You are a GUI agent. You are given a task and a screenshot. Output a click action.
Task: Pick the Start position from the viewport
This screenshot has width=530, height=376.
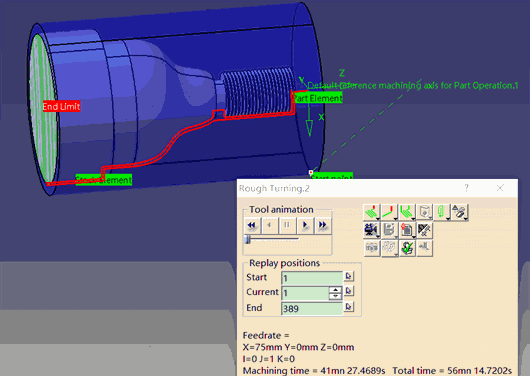point(349,276)
